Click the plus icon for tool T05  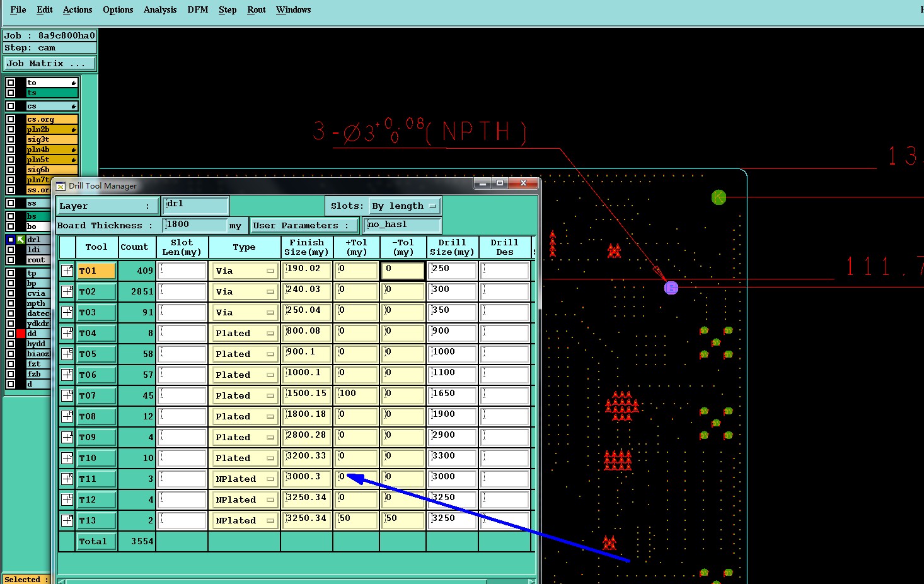click(67, 354)
